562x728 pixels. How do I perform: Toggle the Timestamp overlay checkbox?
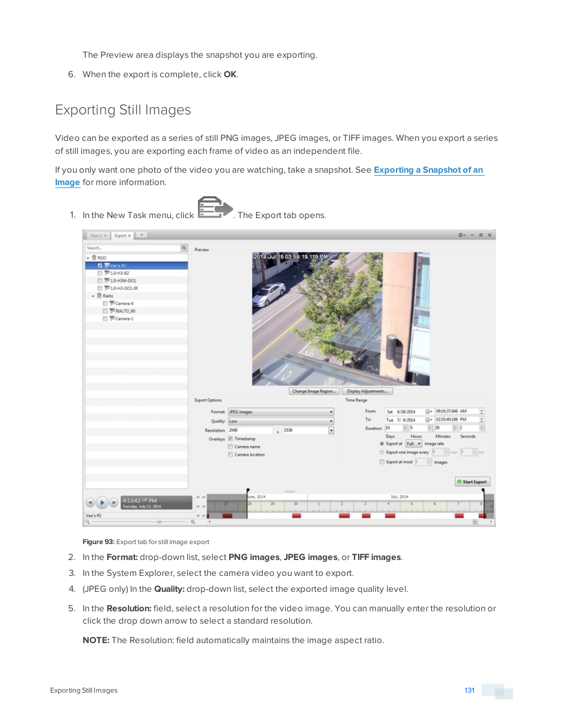[x=230, y=439]
